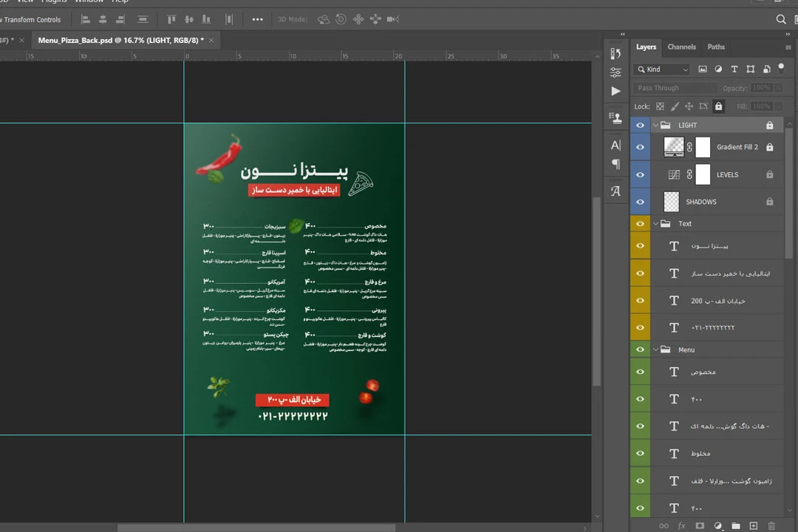
Task: Hide the SHADOWS layer
Action: [640, 202]
